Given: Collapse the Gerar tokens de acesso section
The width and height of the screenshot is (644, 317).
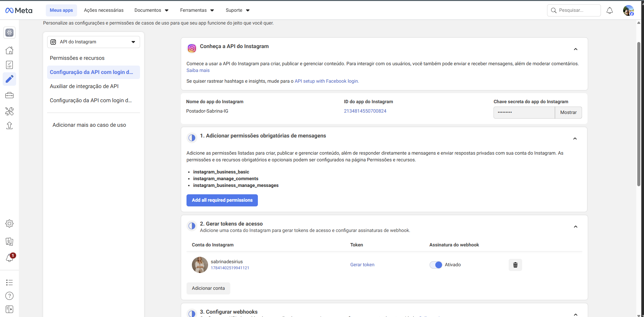Looking at the screenshot, I should click(x=576, y=227).
